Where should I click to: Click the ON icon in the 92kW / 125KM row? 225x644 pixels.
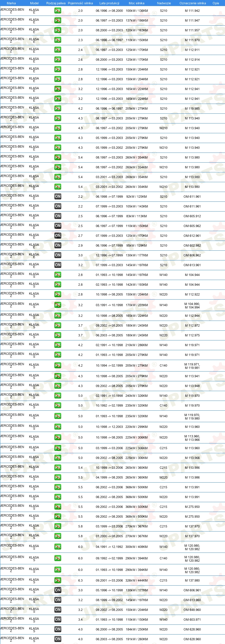tap(58, 197)
